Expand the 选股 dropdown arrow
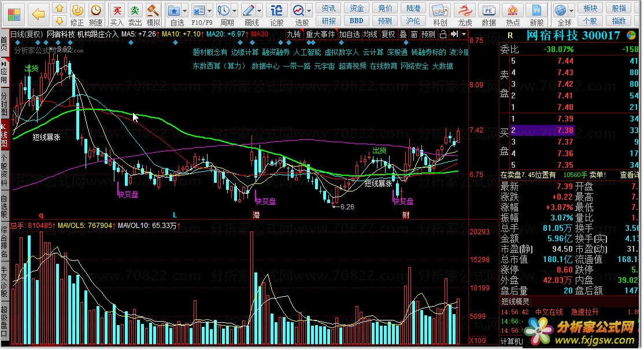 point(309,11)
